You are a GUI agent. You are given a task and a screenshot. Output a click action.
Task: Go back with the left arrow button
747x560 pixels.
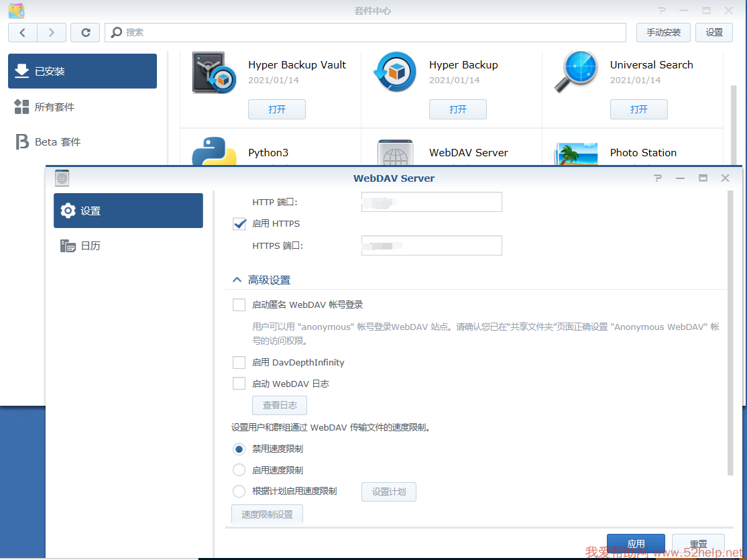[x=23, y=32]
